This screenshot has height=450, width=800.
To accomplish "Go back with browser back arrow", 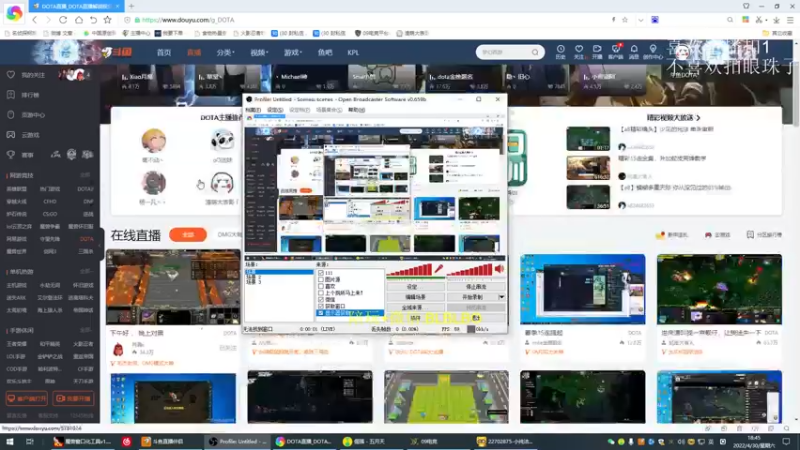I will pos(35,20).
